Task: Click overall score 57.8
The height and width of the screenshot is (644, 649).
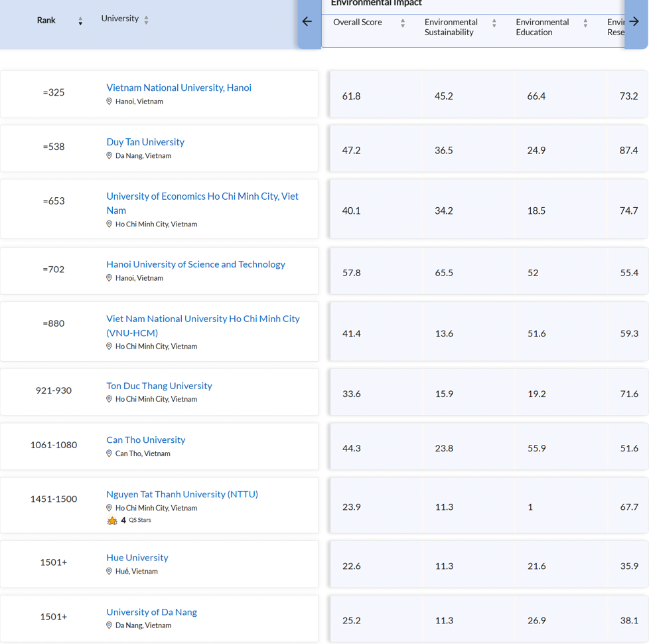Action: pos(352,273)
